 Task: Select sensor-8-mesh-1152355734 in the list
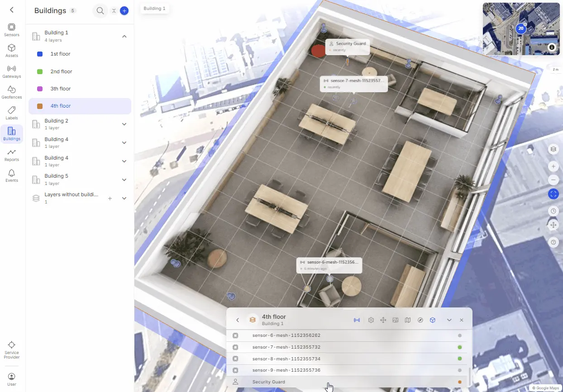tap(348, 359)
